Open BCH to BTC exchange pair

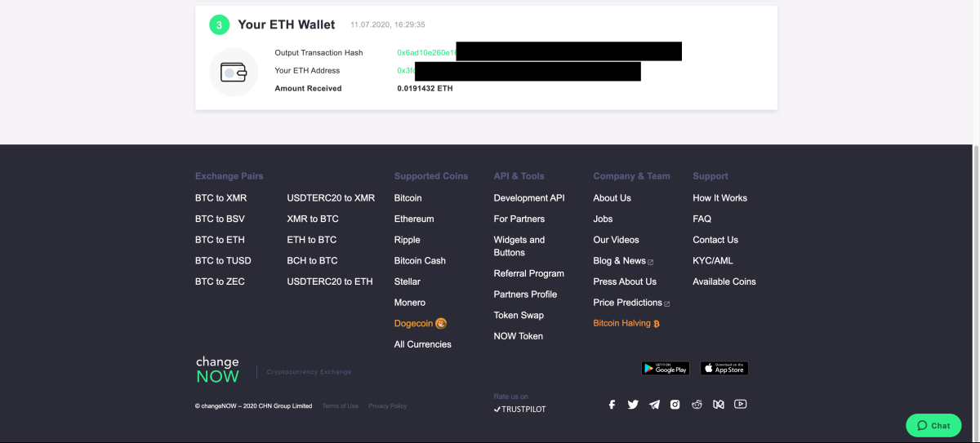pyautogui.click(x=312, y=261)
